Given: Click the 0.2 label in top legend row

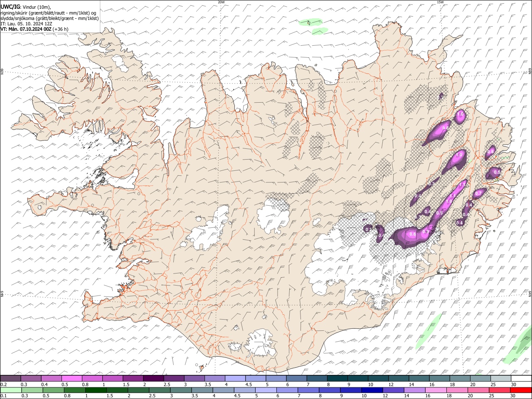Looking at the screenshot, I should coord(4,384).
